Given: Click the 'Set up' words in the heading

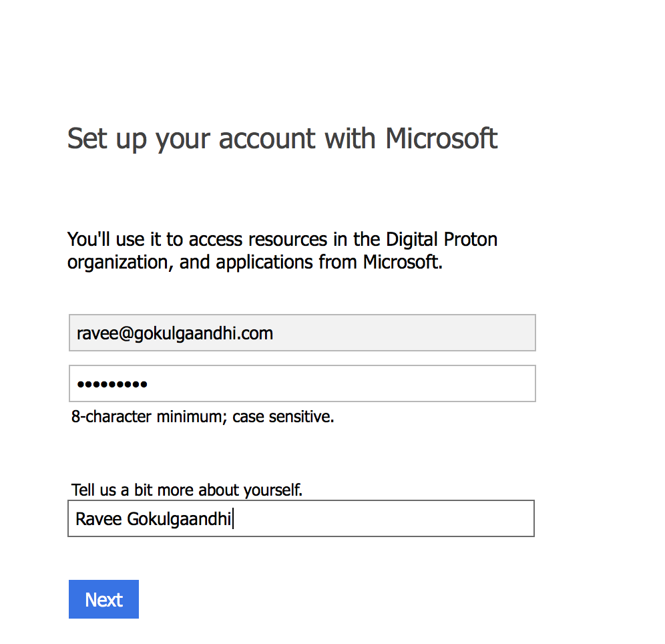Looking at the screenshot, I should point(106,139).
